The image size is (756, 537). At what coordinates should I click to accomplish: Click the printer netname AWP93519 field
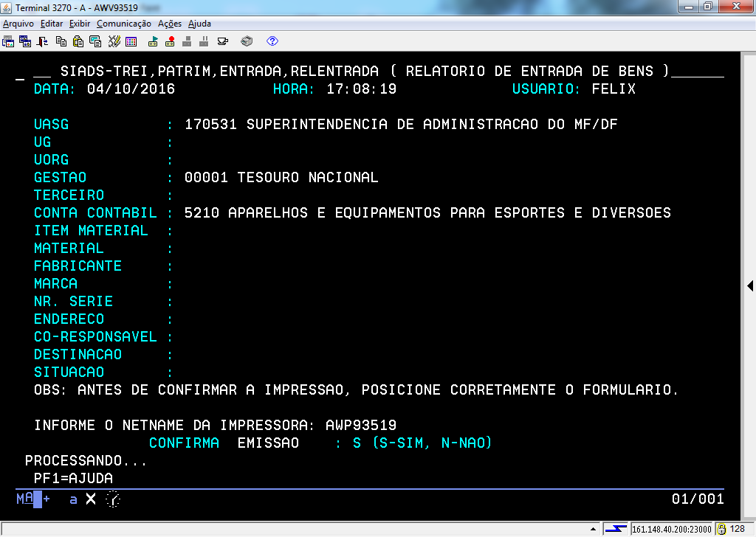coord(361,426)
